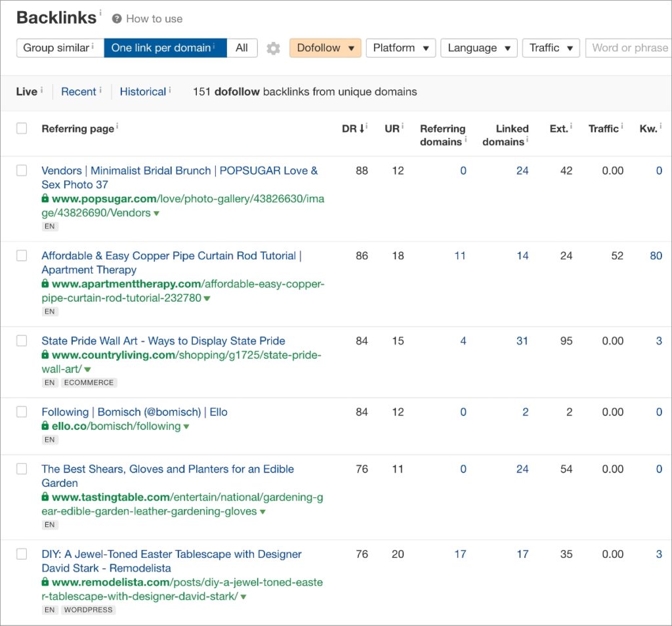Expand the caret after the countryliving.com URL
This screenshot has width=672, height=626.
(87, 370)
